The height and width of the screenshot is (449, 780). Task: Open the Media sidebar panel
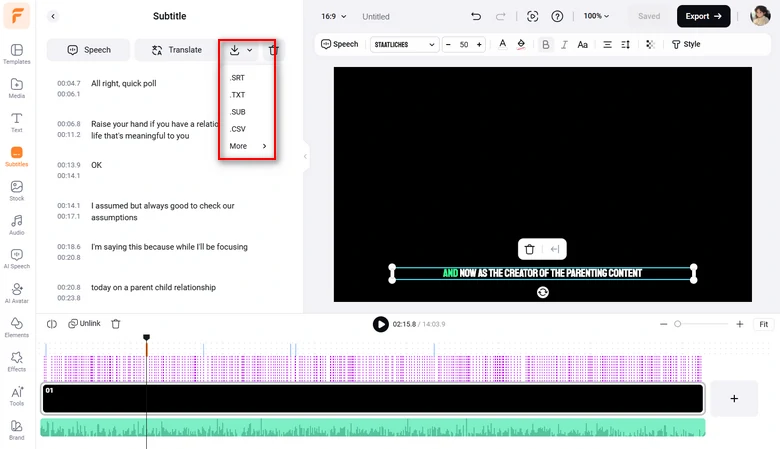(x=17, y=88)
